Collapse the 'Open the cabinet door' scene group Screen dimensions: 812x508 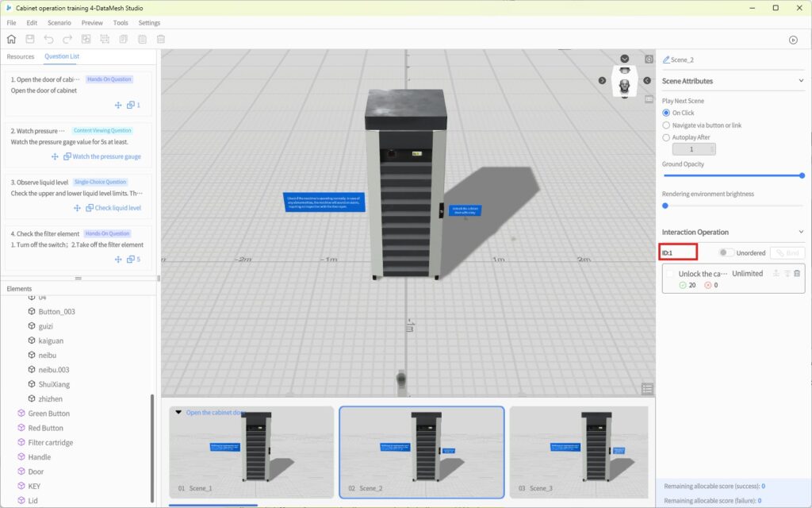coord(178,412)
